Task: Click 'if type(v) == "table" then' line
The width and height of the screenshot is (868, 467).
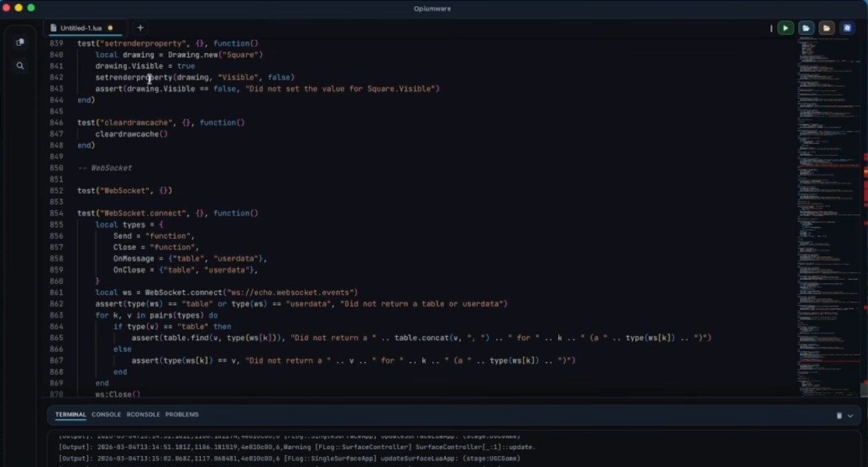Action: [172, 326]
